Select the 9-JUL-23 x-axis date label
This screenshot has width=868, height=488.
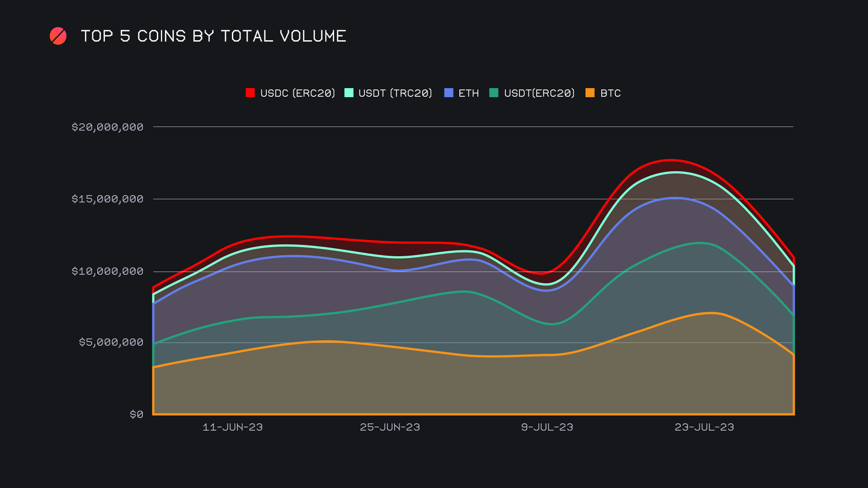[547, 427]
